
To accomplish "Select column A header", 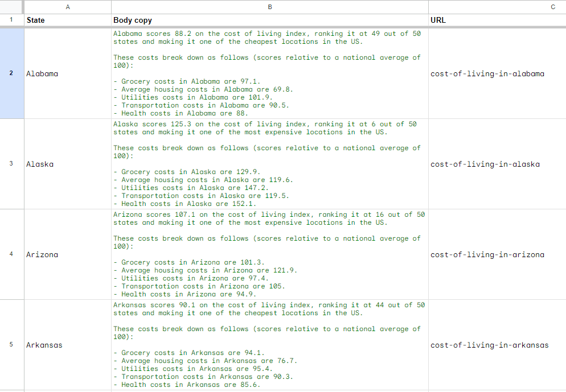I will tap(68, 7).
